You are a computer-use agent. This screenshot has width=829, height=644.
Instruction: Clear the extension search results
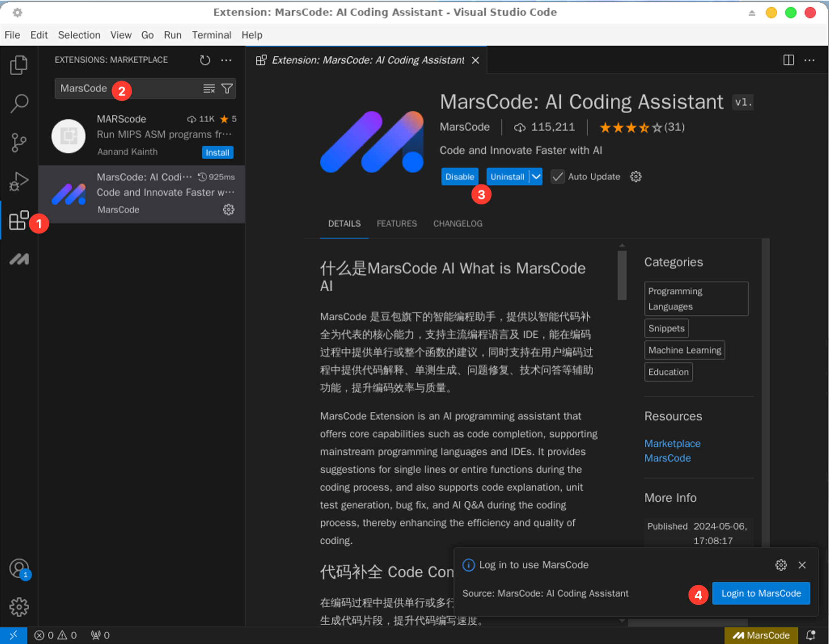tap(209, 88)
